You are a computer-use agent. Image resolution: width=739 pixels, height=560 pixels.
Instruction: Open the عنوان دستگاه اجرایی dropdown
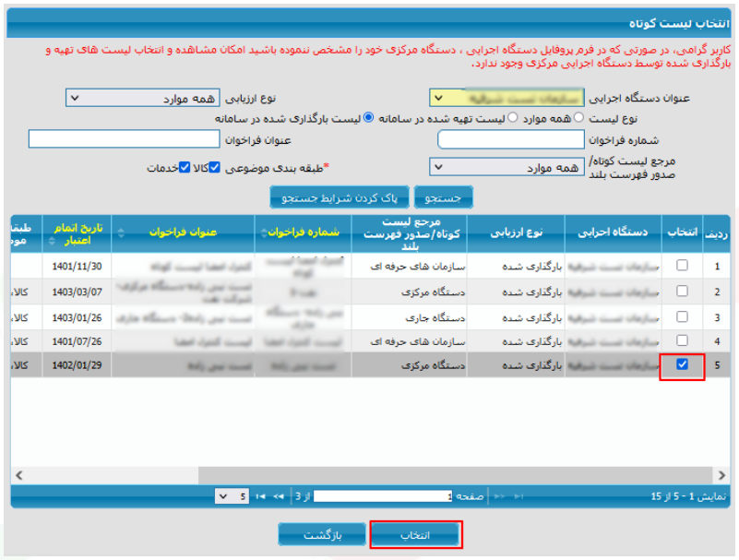click(507, 98)
